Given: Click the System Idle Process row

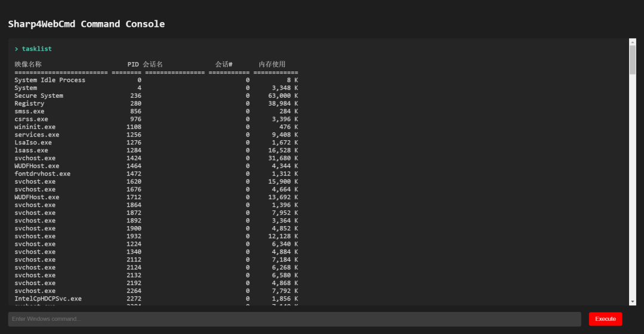Looking at the screenshot, I should [156, 80].
